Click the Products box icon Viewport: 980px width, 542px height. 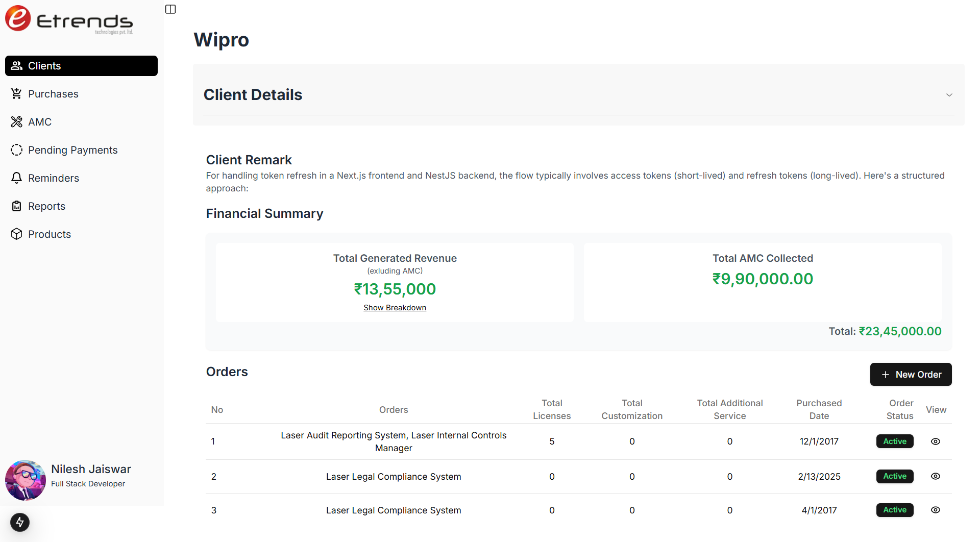pos(16,234)
